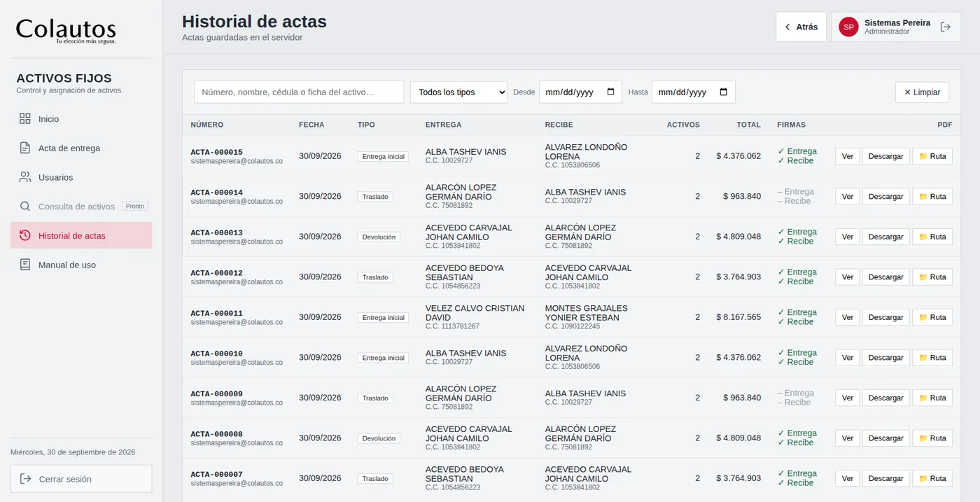The image size is (980, 502).
Task: View ACTA-000012
Action: coord(847,277)
